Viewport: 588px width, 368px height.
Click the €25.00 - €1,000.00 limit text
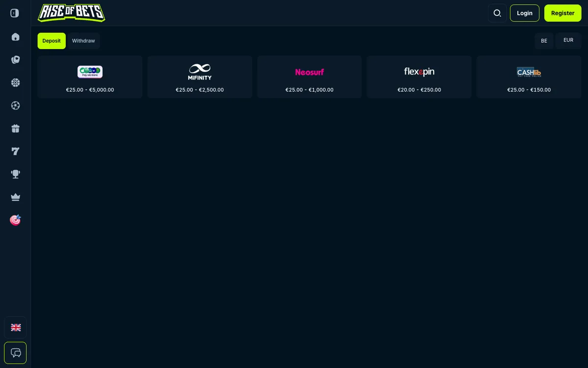pos(310,90)
